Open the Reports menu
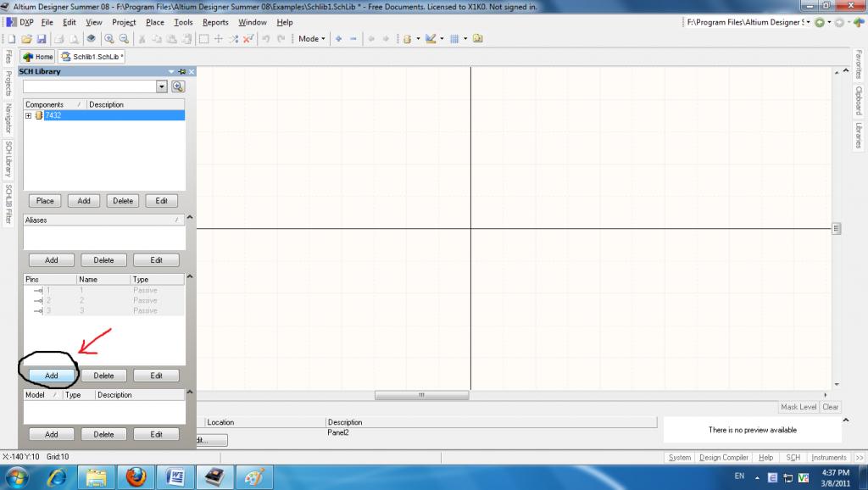 pyautogui.click(x=215, y=22)
